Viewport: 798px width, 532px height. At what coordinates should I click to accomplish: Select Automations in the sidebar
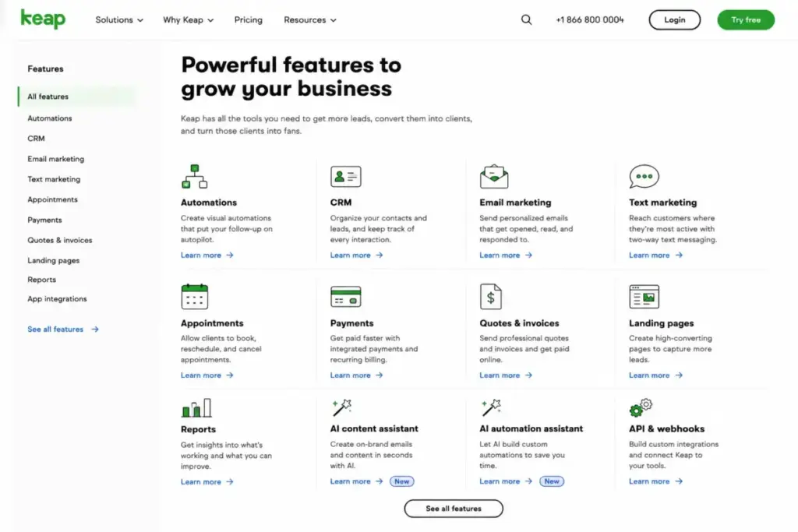pyautogui.click(x=50, y=118)
